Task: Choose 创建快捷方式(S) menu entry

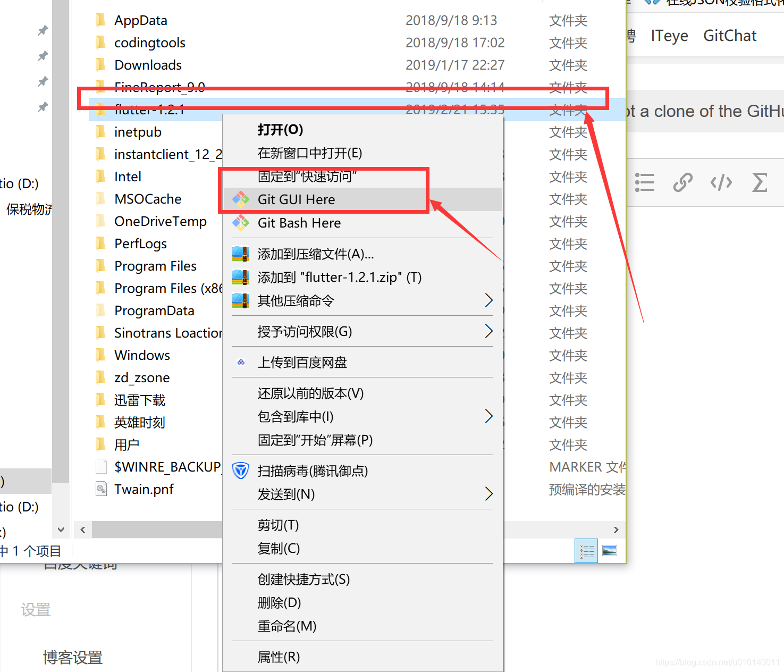Action: point(363,579)
